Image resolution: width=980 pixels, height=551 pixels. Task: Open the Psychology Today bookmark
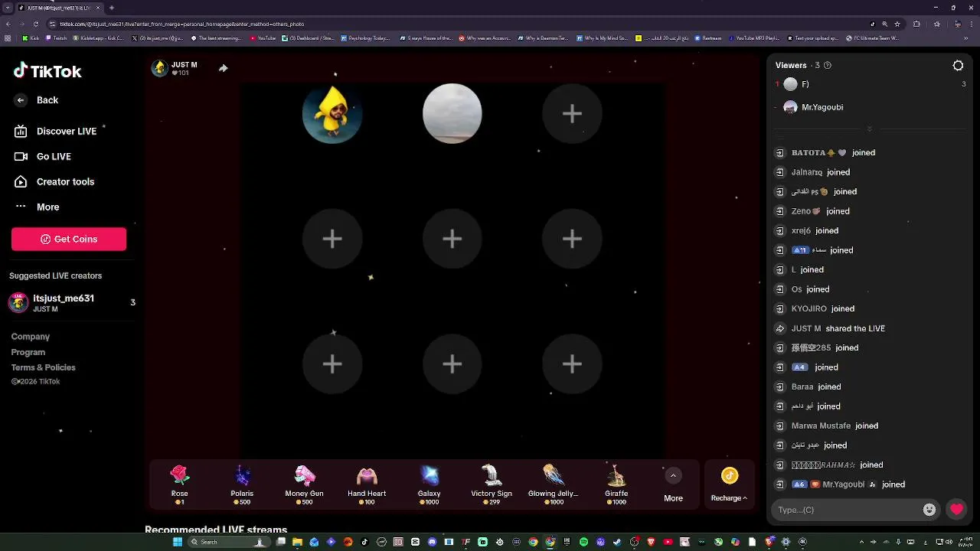click(366, 37)
